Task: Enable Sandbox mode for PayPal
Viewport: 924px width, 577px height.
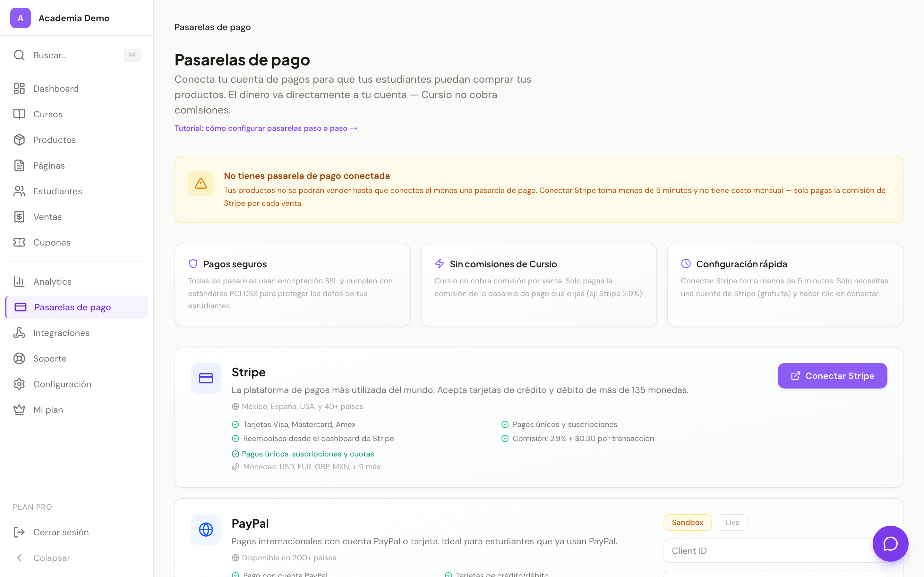Action: 687,522
